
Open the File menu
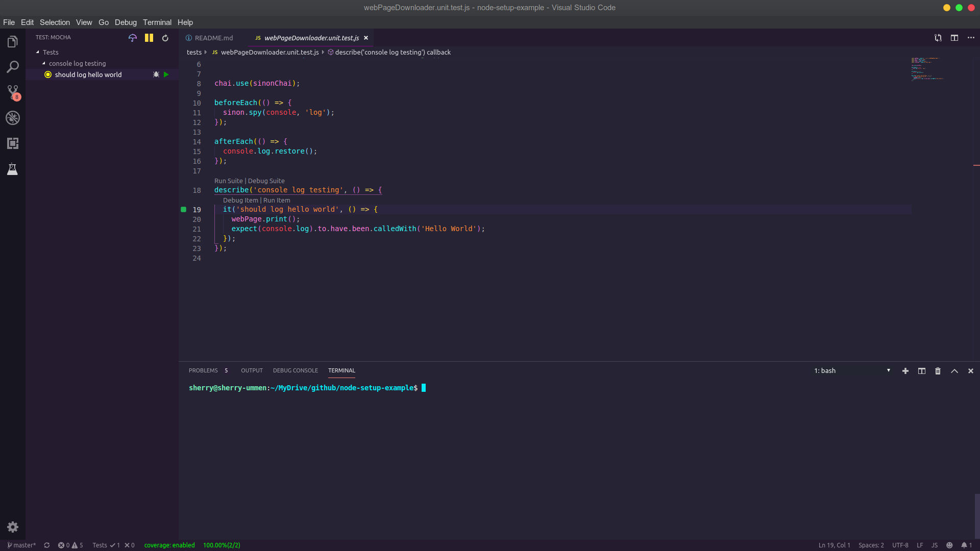pos(9,22)
